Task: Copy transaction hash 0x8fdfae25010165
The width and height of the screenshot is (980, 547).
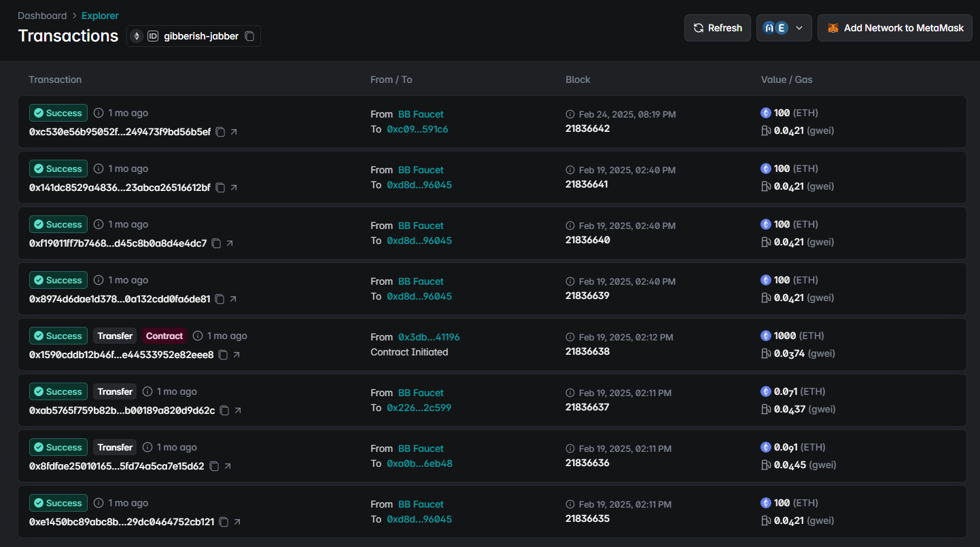Action: [x=213, y=466]
